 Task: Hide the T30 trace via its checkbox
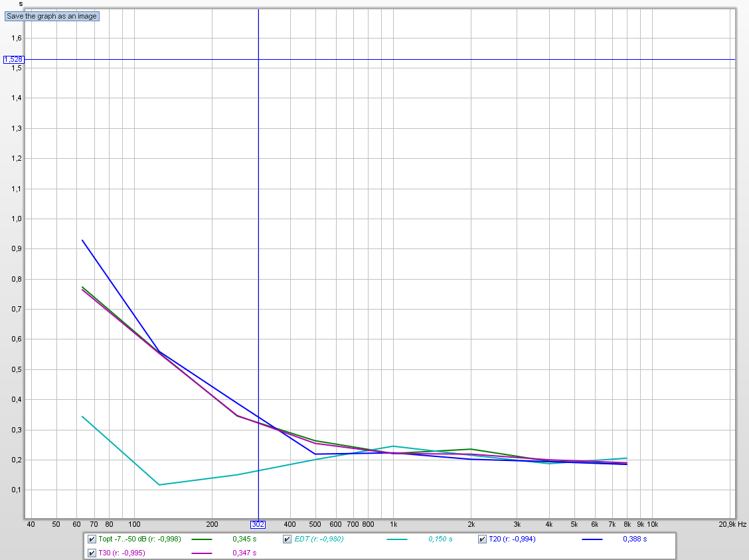(x=92, y=553)
